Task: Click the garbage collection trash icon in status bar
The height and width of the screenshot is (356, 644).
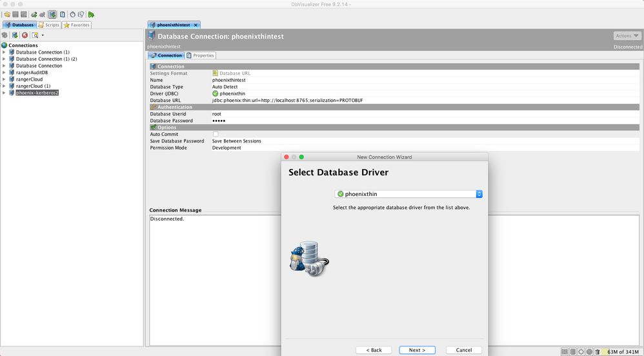Action: click(598, 351)
